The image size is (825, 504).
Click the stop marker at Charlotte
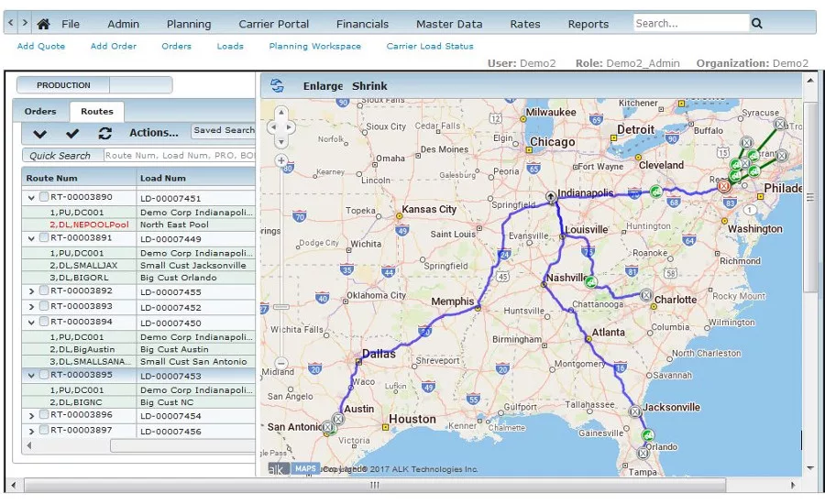(x=646, y=295)
